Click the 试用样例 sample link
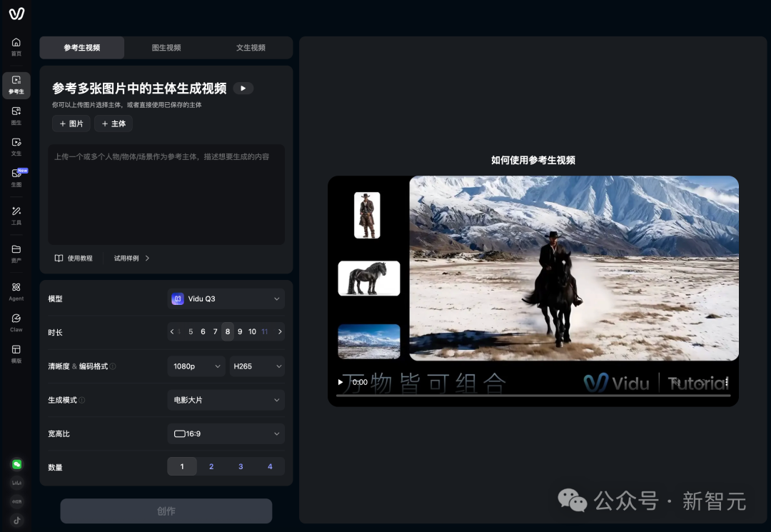This screenshot has height=532, width=771. click(x=127, y=258)
